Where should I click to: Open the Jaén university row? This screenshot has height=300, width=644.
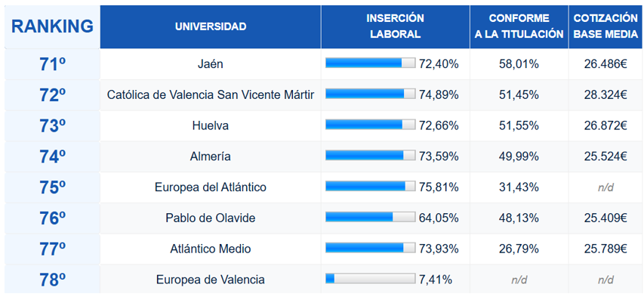(211, 64)
